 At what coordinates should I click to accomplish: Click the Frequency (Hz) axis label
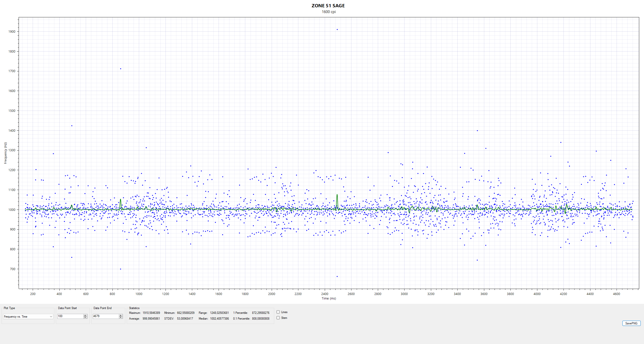pos(5,153)
